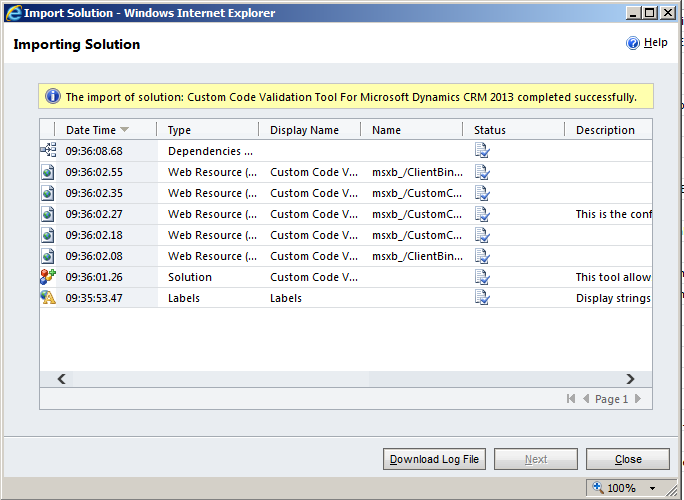Maximize the Import Solution window

(x=650, y=13)
